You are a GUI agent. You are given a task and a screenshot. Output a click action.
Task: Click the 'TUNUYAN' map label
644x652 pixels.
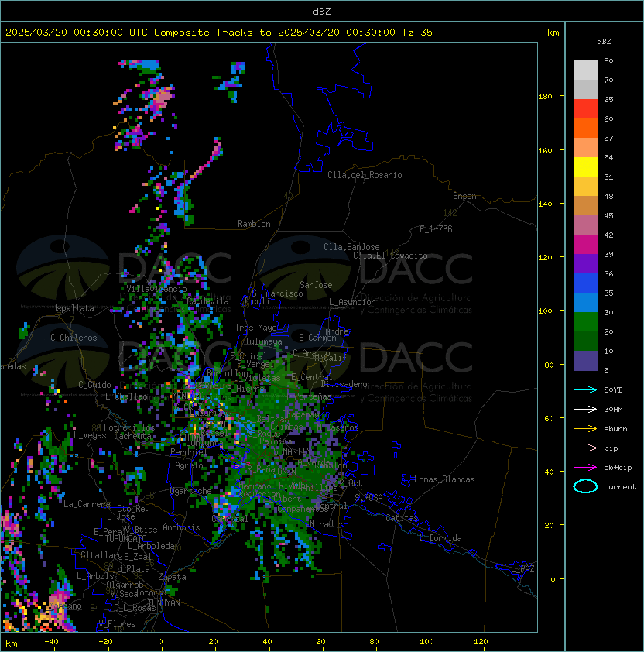(164, 603)
